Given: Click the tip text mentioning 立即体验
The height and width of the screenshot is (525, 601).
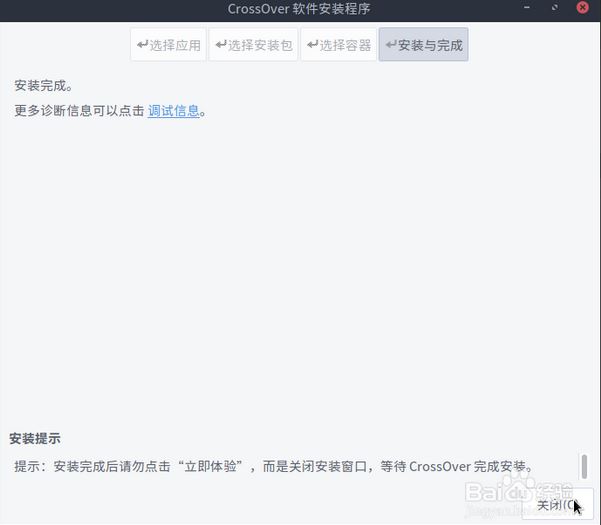Looking at the screenshot, I should 273,466.
